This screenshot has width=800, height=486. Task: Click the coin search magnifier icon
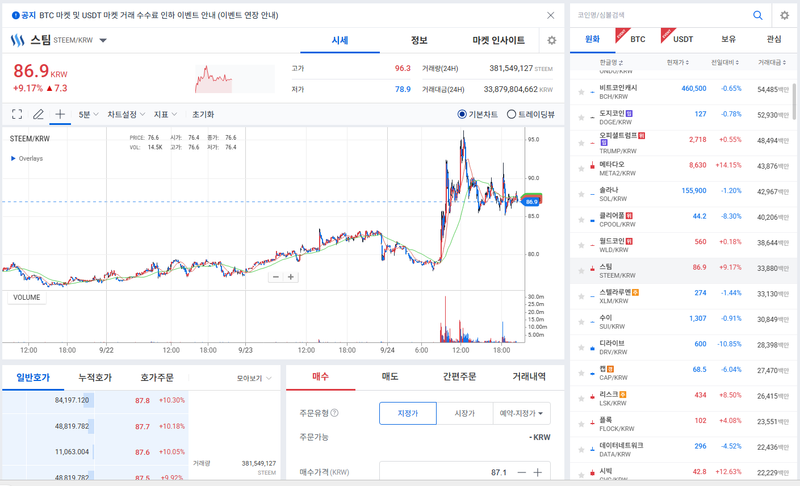pyautogui.click(x=758, y=15)
